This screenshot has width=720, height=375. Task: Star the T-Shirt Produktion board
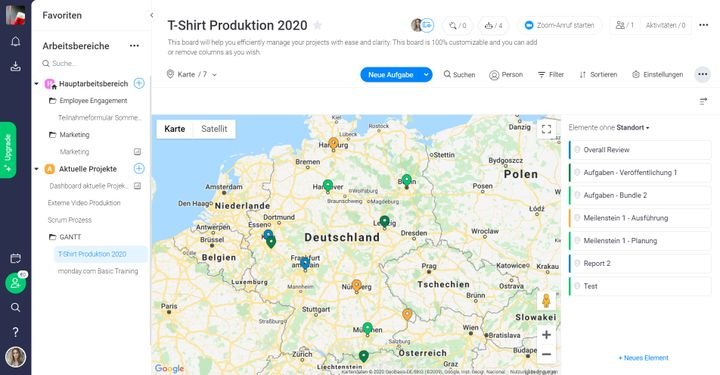tap(317, 25)
